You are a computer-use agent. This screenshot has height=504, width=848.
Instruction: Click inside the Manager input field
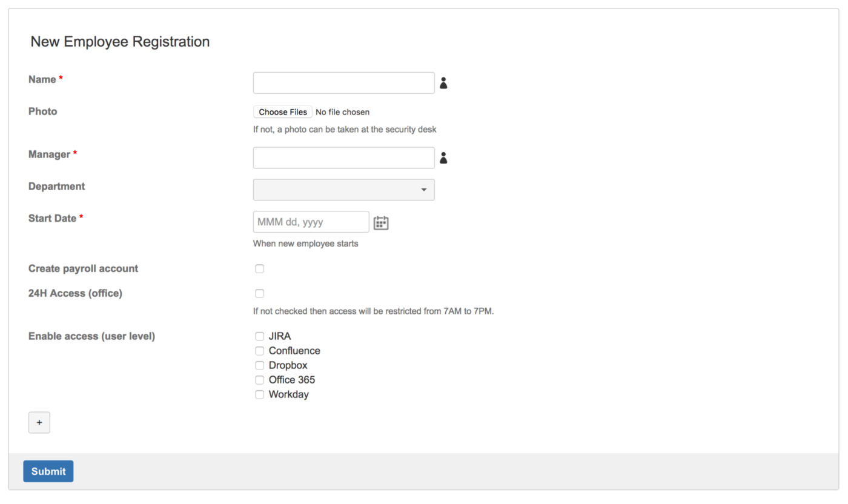tap(343, 157)
